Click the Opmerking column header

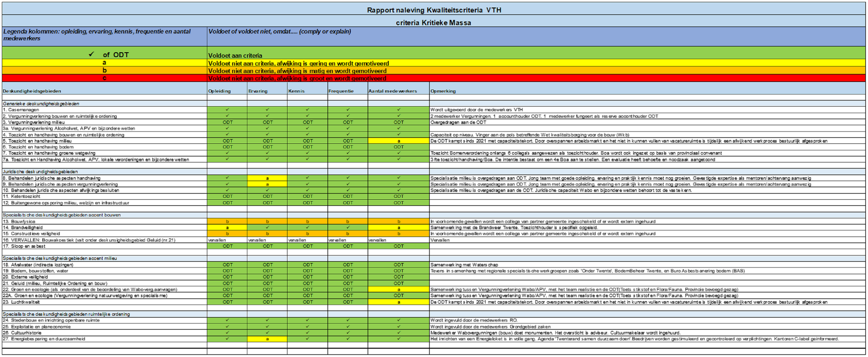(443, 91)
